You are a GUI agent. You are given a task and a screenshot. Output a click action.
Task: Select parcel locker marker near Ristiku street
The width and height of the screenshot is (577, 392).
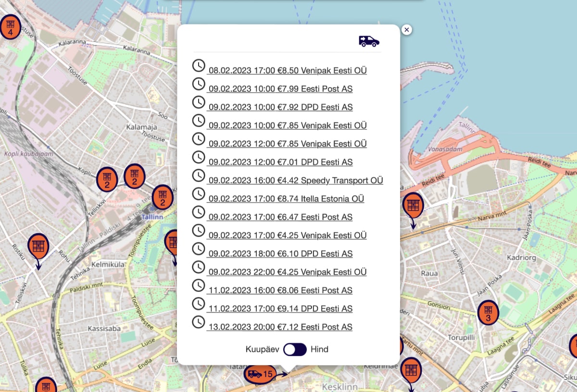pyautogui.click(x=38, y=246)
